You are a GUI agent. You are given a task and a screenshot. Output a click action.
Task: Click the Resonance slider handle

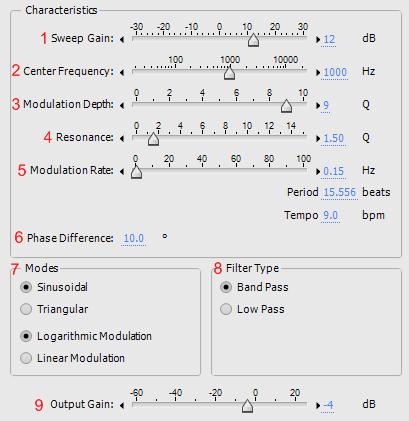click(x=153, y=139)
